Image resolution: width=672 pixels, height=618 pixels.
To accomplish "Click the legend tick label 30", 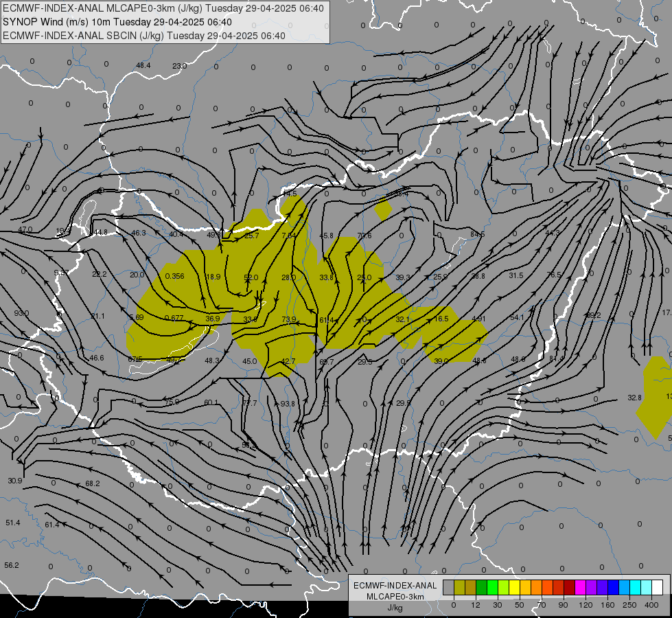I will click(x=497, y=605).
